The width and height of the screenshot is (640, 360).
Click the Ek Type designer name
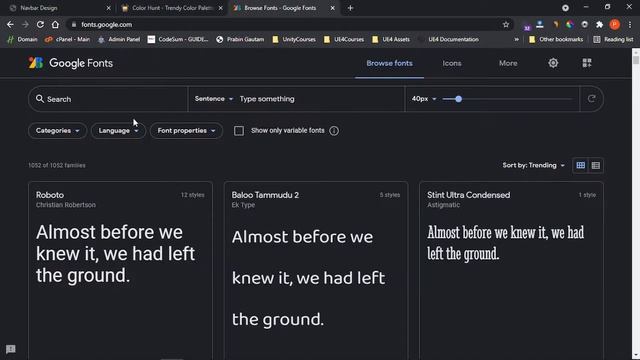[243, 205]
